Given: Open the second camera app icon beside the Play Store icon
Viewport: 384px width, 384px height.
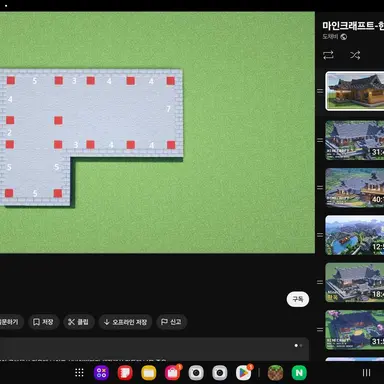Looking at the screenshot, I should 220,373.
